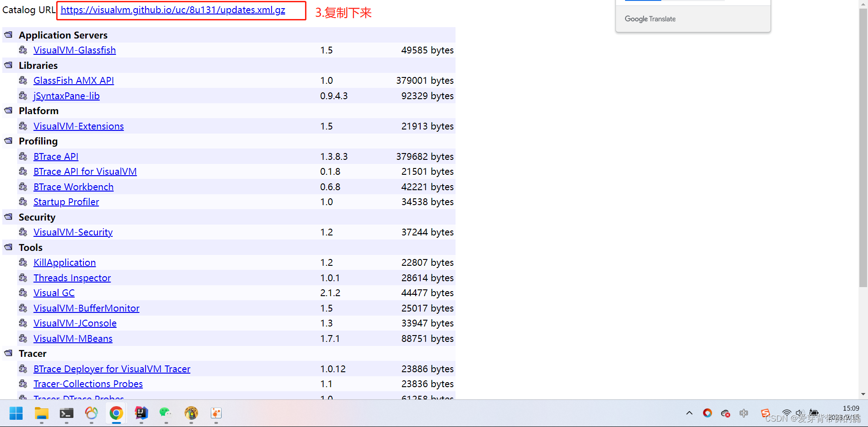Image resolution: width=868 pixels, height=427 pixels.
Task: Open the VisualVM-MBeans link
Action: (x=73, y=339)
